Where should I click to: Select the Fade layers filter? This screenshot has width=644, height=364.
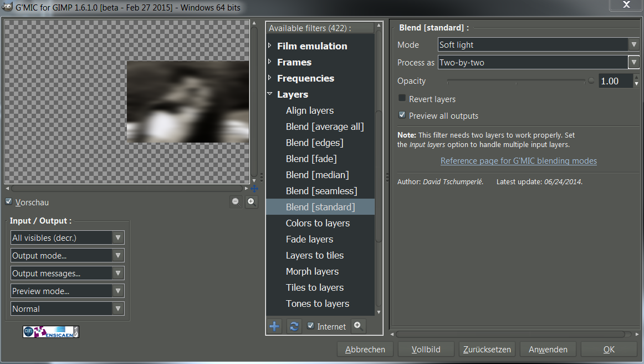309,239
